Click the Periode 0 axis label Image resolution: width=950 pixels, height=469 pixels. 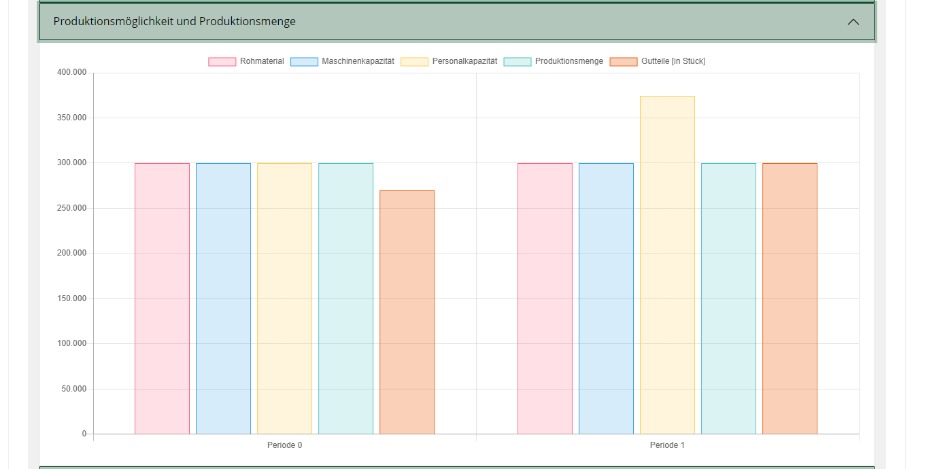285,445
